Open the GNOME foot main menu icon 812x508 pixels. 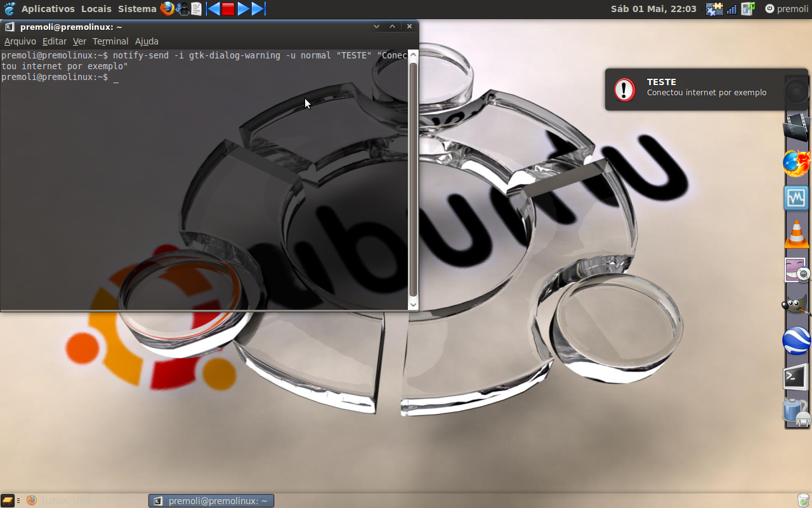coord(10,9)
